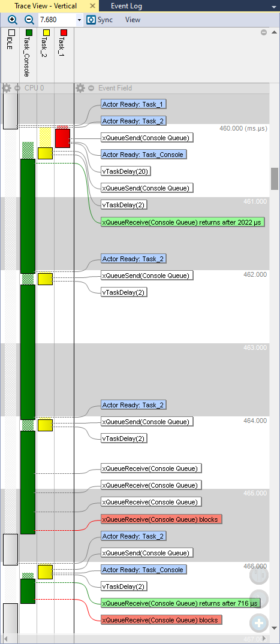Open CPU 0 settings gear
The image size is (280, 644).
tap(7, 88)
